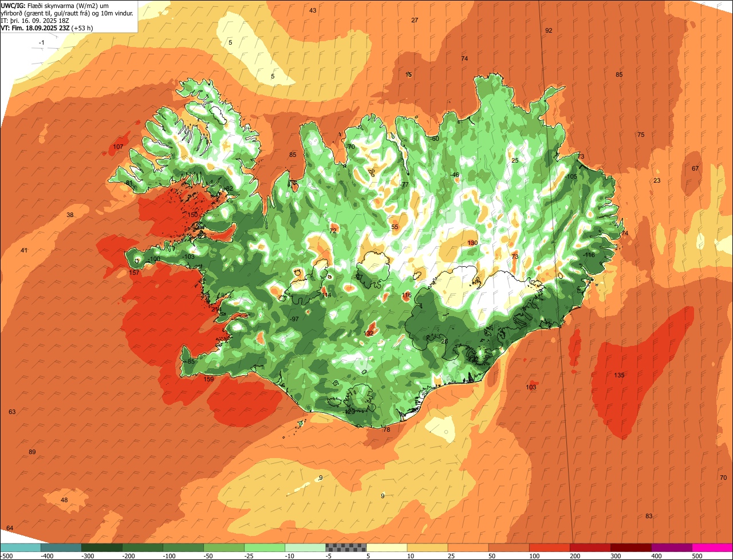Image resolution: width=733 pixels, height=560 pixels.
Task: Click the flux value '132' on the map
Action: coord(369,333)
